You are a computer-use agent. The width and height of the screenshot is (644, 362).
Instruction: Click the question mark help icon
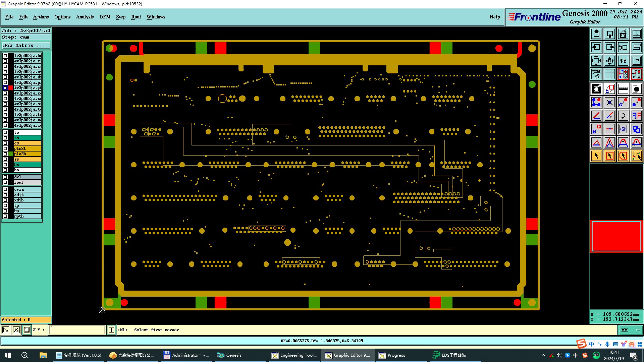(x=636, y=61)
